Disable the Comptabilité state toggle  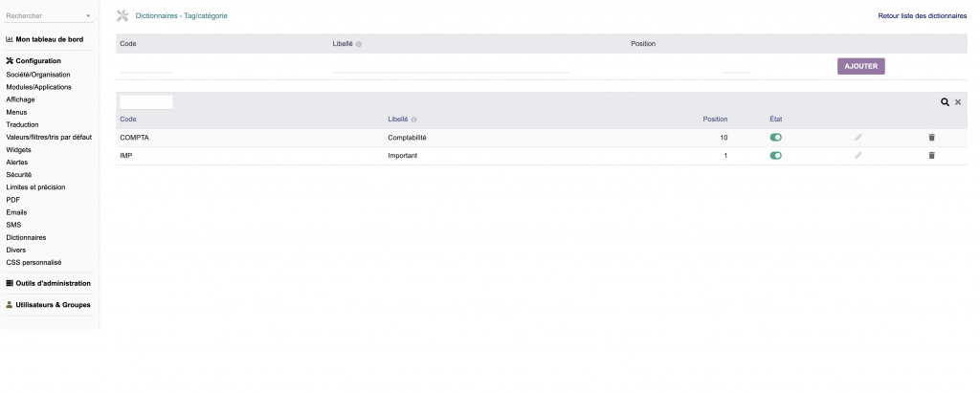[x=775, y=138]
